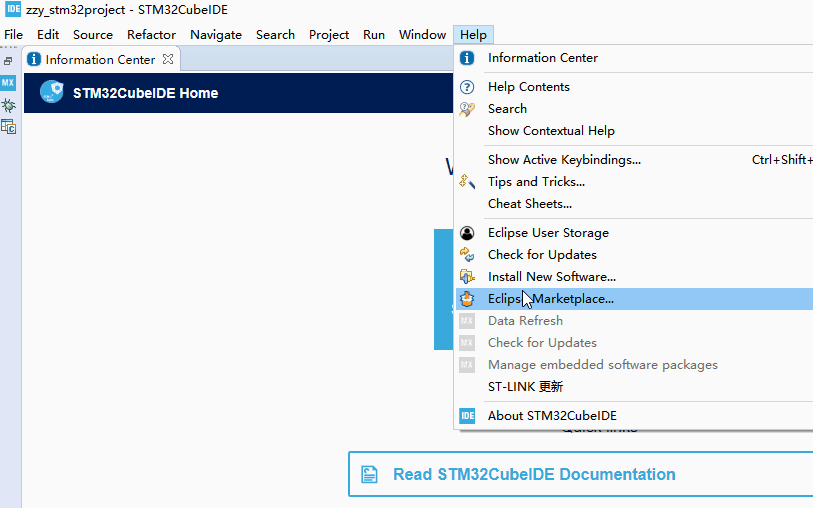Click the STM32CubeIDE Home logo icon
Screen dimensions: 813x508
[52, 92]
